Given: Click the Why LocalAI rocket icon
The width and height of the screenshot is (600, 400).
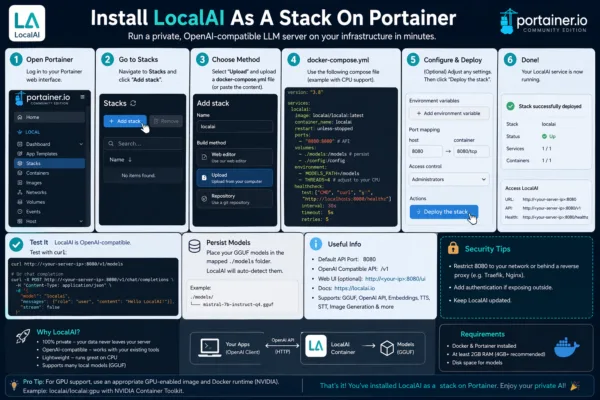Looking at the screenshot, I should 23,336.
